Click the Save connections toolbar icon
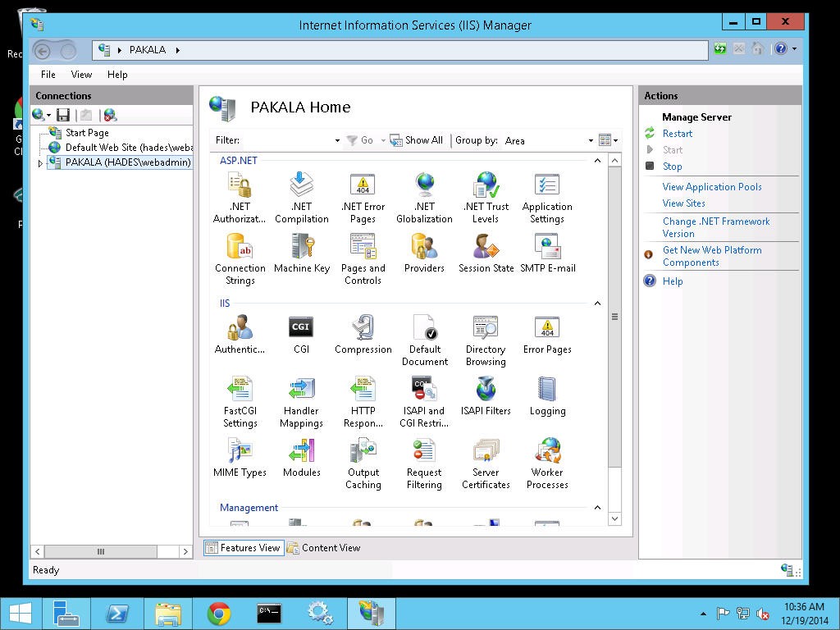Viewport: 840px width, 630px height. coord(63,115)
